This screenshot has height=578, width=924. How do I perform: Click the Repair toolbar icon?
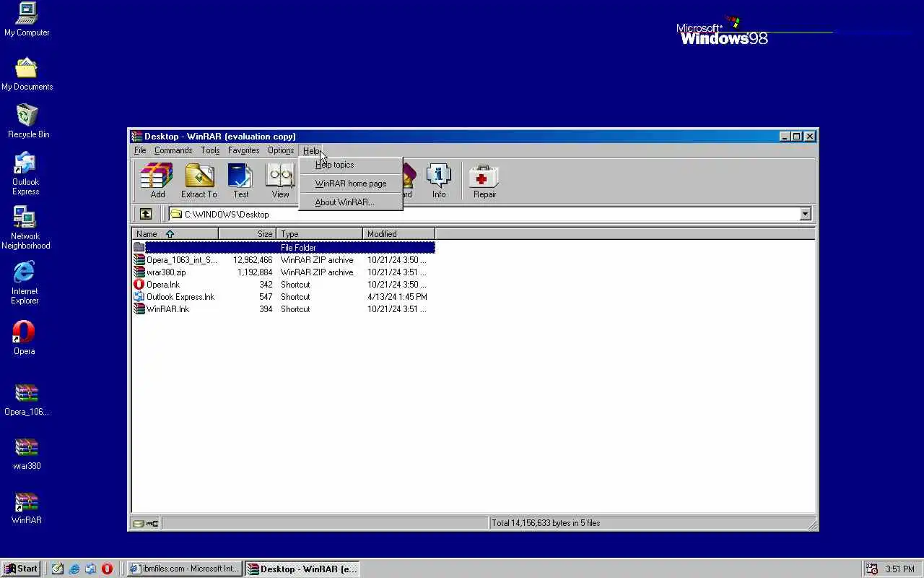tap(484, 180)
